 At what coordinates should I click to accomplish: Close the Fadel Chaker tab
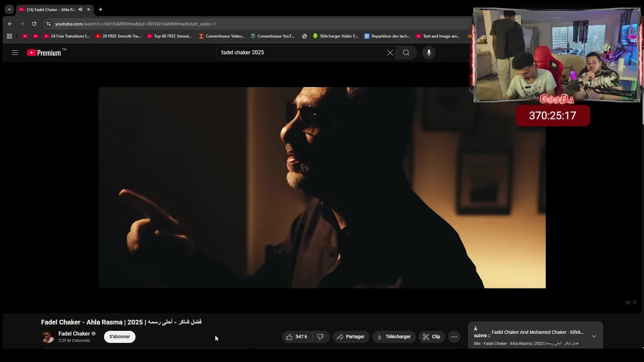(x=89, y=10)
